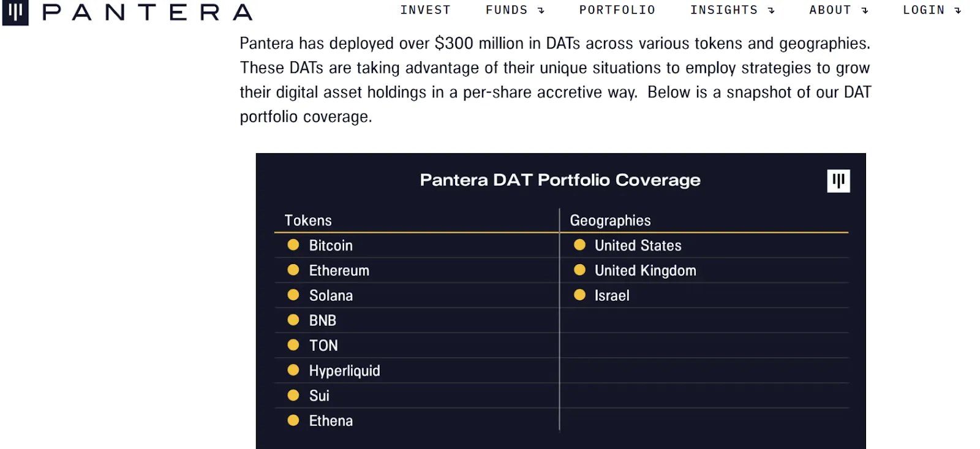This screenshot has height=449, width=980.
Task: Expand the Funds dropdown arrow
Action: click(x=541, y=10)
